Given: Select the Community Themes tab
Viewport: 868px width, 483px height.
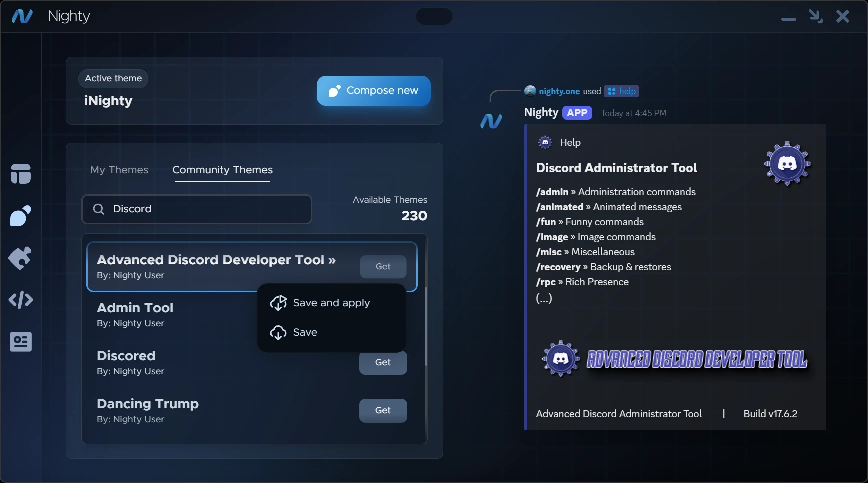Looking at the screenshot, I should (x=223, y=170).
